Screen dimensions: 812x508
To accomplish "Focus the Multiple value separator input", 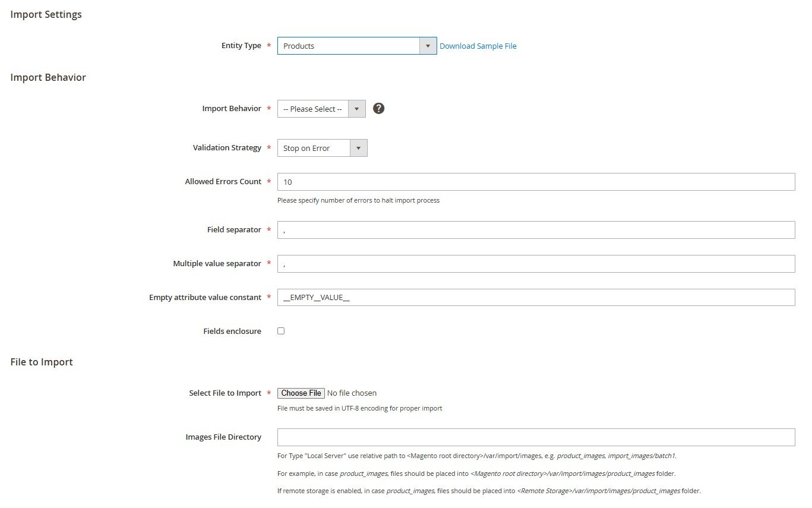I will pos(536,264).
